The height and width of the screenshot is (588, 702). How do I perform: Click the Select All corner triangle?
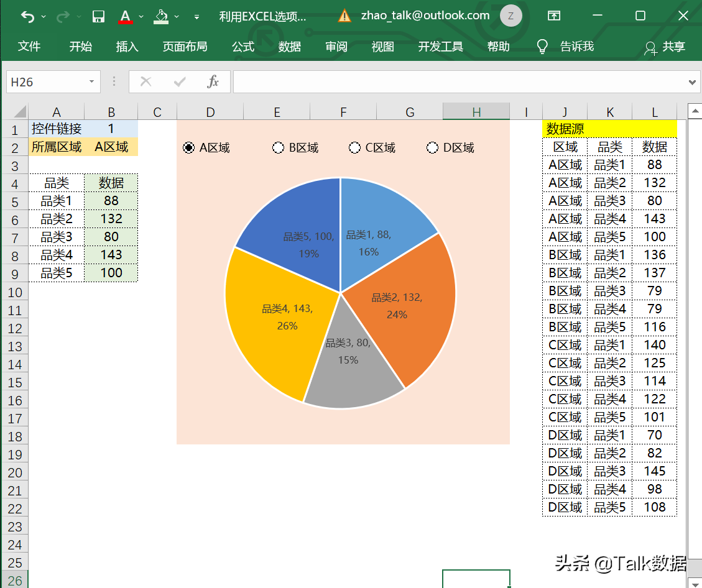20,111
